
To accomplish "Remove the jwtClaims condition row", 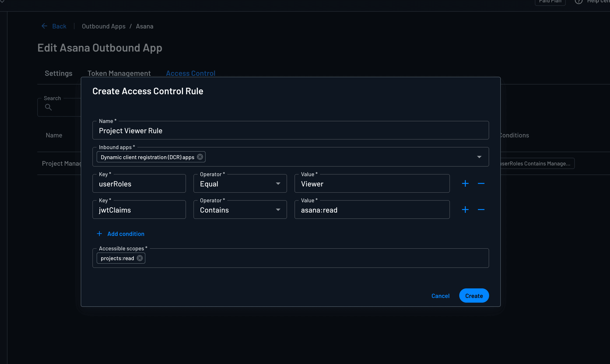I will (x=481, y=210).
